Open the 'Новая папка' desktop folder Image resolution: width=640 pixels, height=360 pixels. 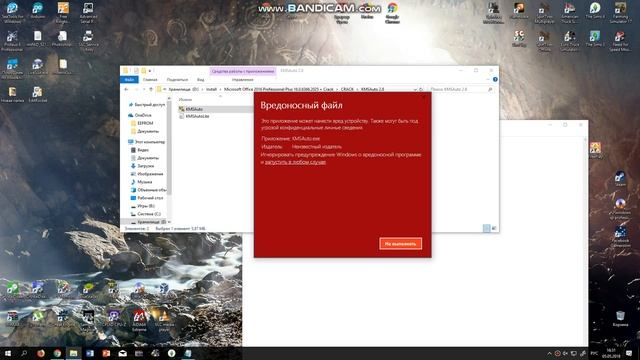12,94
